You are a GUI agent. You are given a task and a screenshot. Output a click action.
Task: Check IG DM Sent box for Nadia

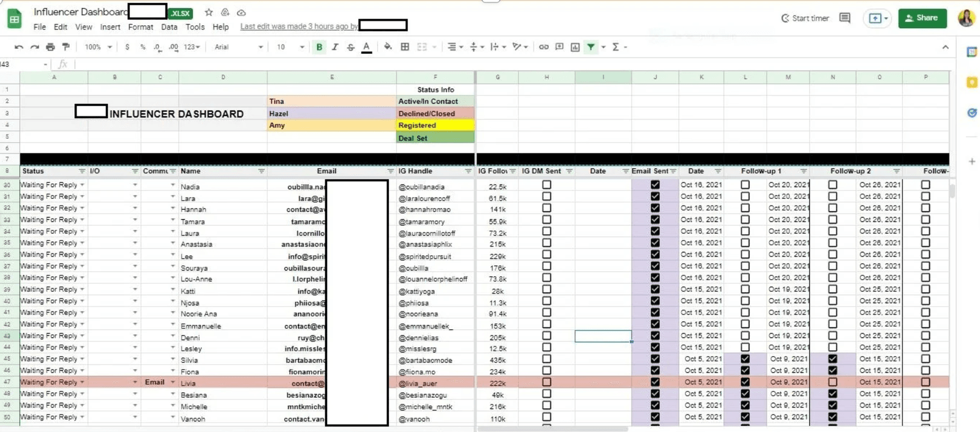click(x=546, y=185)
